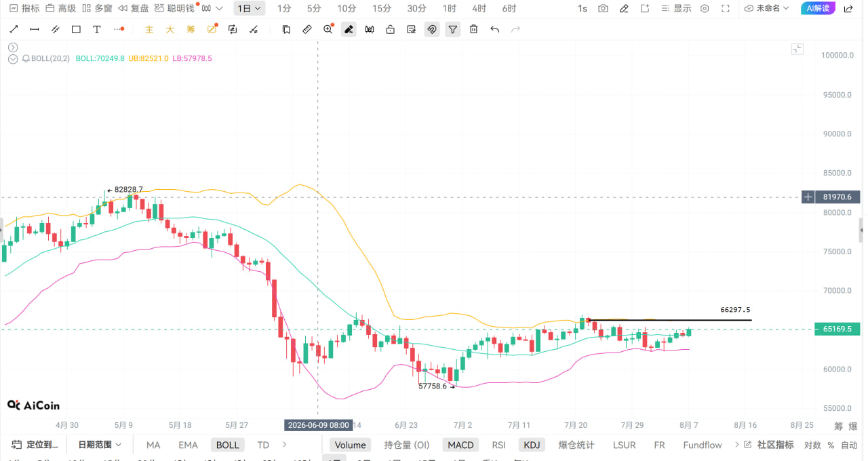Switch to the 1时 timeframe

point(450,8)
